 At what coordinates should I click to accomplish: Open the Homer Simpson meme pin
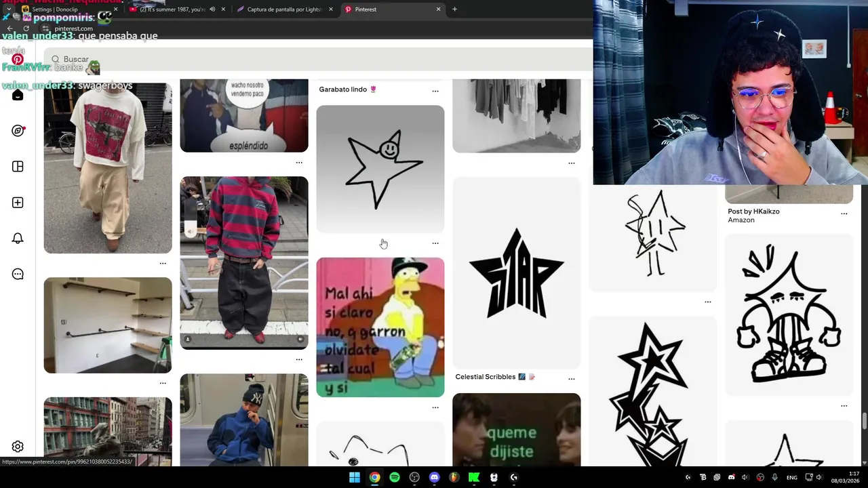click(x=380, y=327)
